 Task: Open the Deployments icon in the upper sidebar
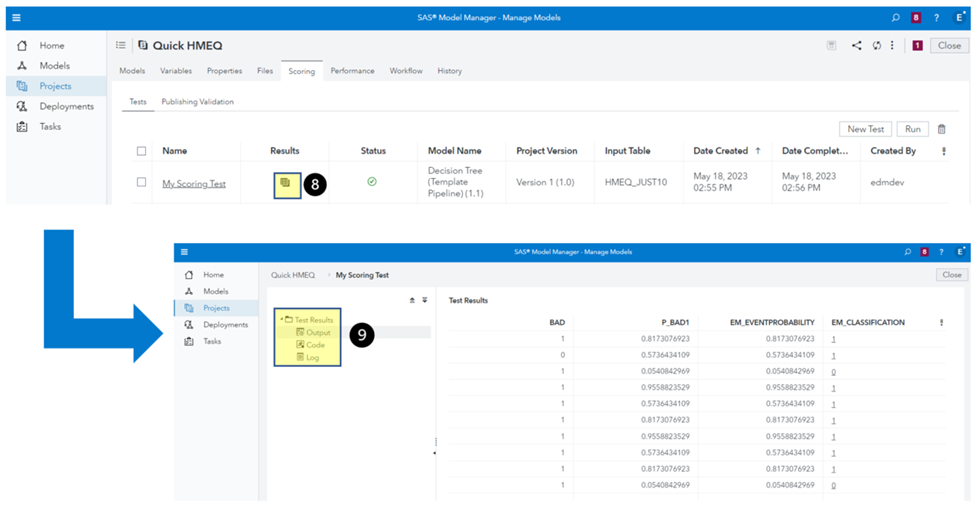[x=23, y=106]
